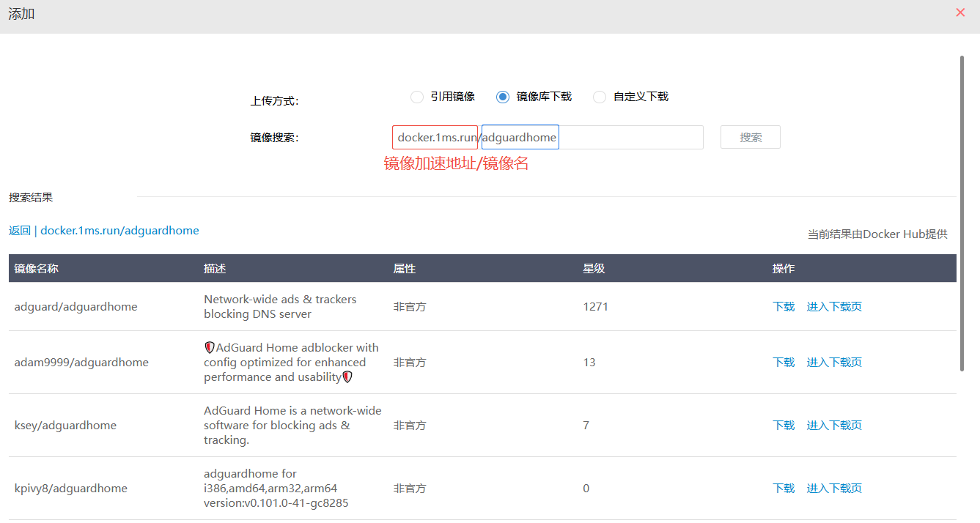This screenshot has width=980, height=523.
Task: Open download page for adguard/adguardhome
Action: tap(834, 306)
